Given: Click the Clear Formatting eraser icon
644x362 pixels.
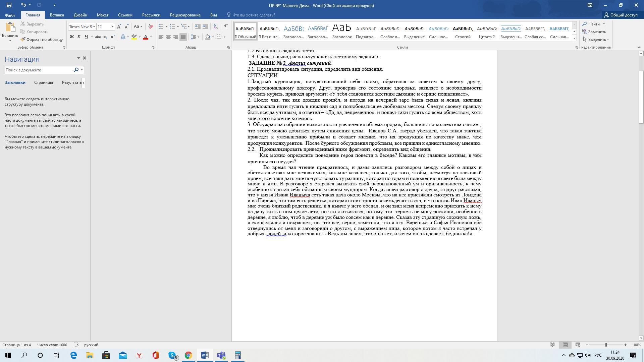Looking at the screenshot, I should coord(151,26).
